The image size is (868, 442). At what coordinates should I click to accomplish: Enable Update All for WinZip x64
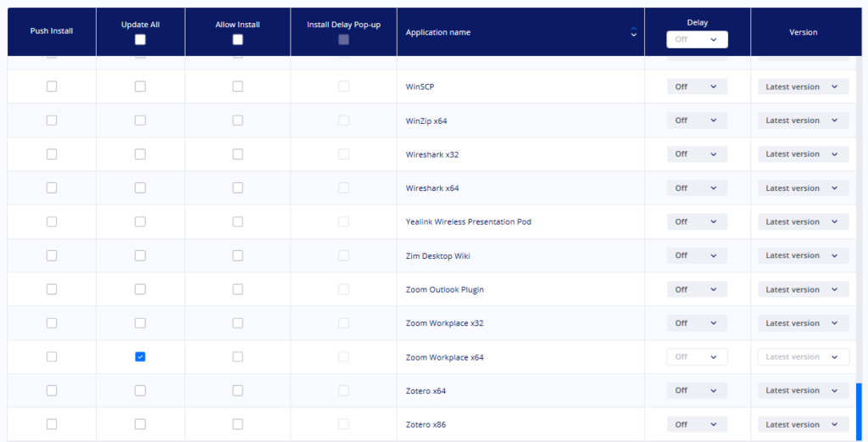(x=140, y=120)
